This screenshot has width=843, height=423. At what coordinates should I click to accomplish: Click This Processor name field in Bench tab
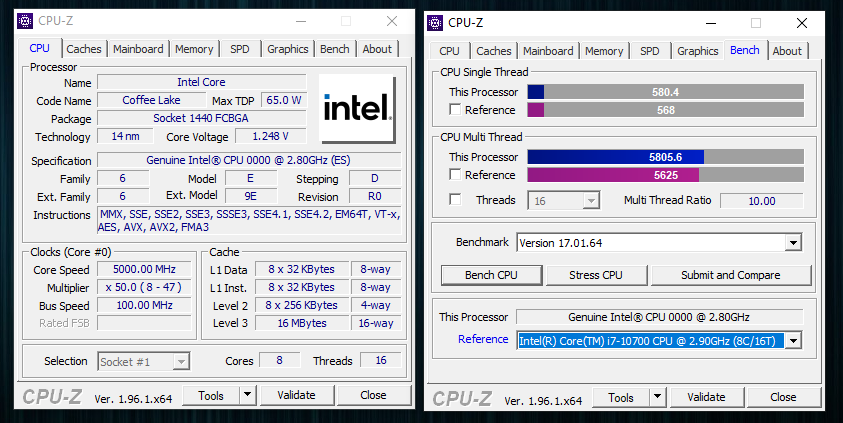pyautogui.click(x=659, y=317)
